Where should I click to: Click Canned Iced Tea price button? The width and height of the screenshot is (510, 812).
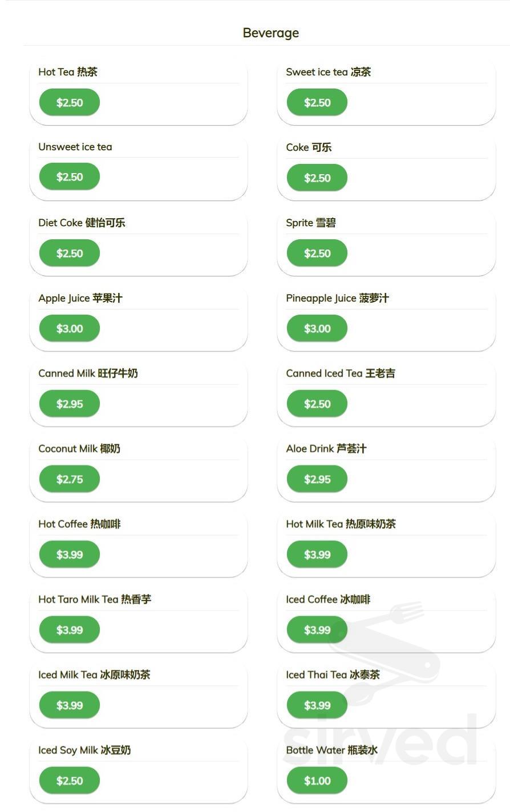[x=317, y=404]
